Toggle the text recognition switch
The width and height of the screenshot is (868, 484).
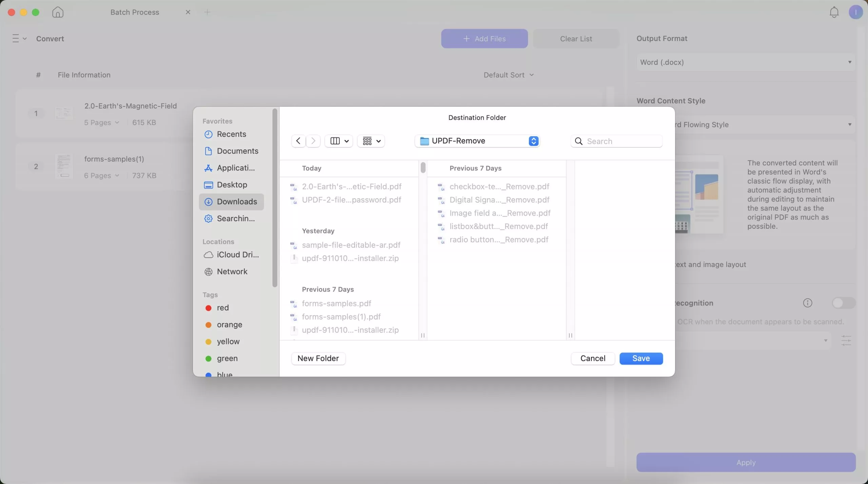coord(843,303)
